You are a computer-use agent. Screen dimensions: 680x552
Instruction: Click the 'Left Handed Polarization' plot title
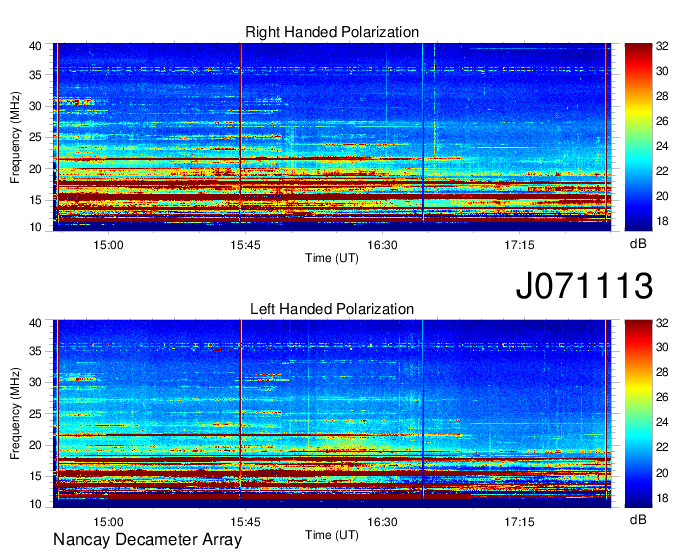pyautogui.click(x=332, y=309)
